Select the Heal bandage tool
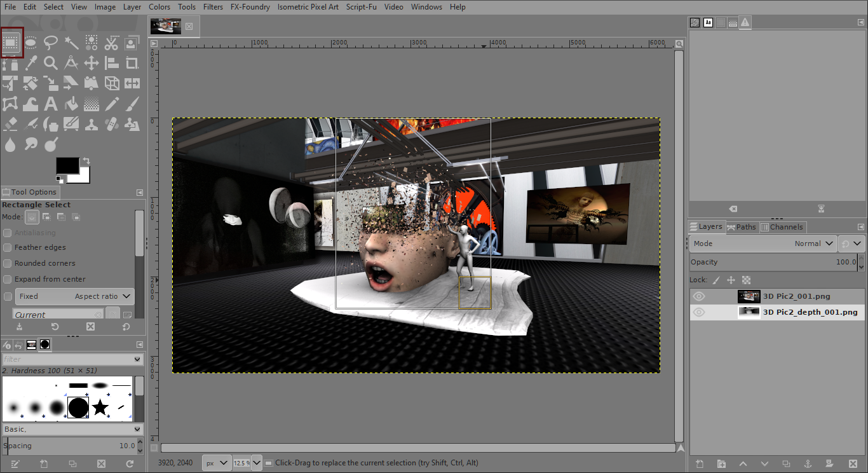The height and width of the screenshot is (473, 868). click(x=112, y=124)
